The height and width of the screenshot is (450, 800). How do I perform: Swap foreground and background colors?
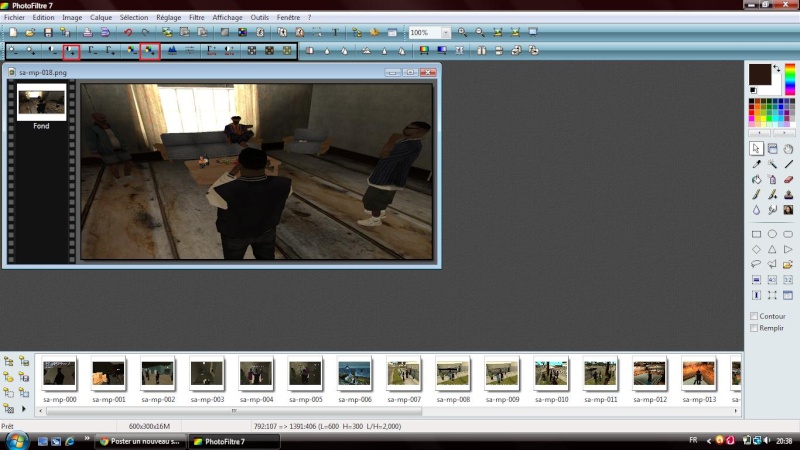tap(777, 68)
